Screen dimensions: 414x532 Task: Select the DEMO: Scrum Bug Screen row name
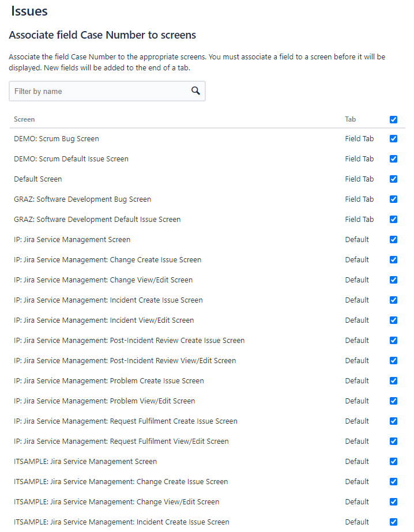point(57,139)
